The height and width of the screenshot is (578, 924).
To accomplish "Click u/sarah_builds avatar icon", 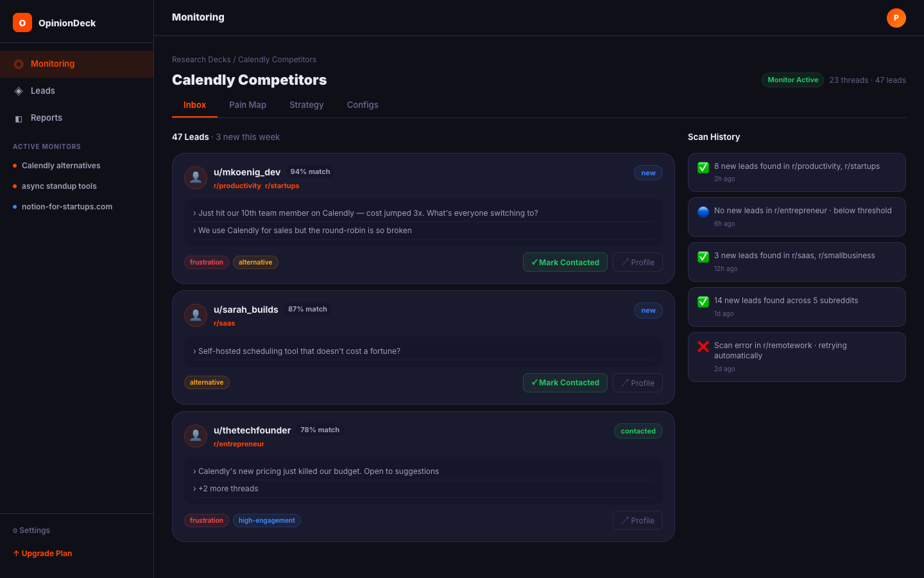I will click(196, 315).
